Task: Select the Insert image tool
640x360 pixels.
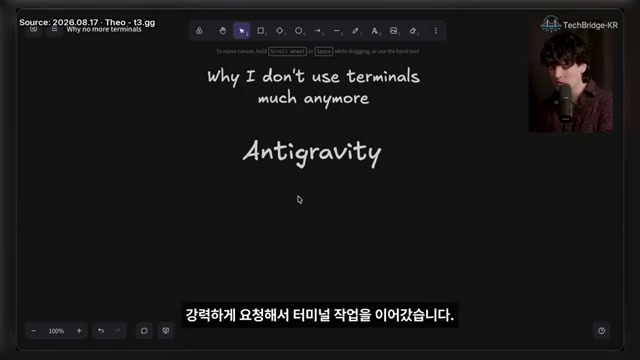Action: tap(393, 31)
